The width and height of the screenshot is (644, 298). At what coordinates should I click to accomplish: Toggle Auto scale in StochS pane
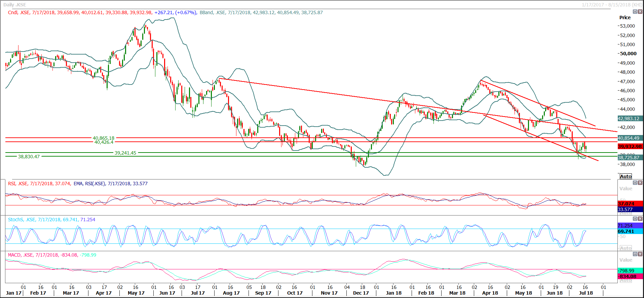pos(626,248)
